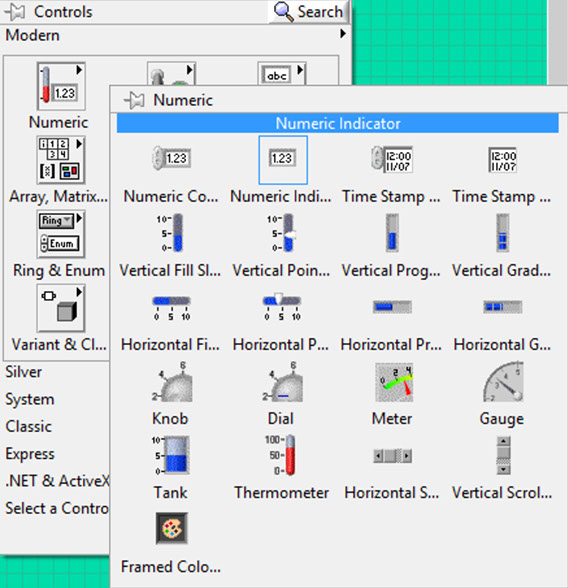Choose the Time Stamp Indicator icon
The image size is (568, 588).
[502, 160]
